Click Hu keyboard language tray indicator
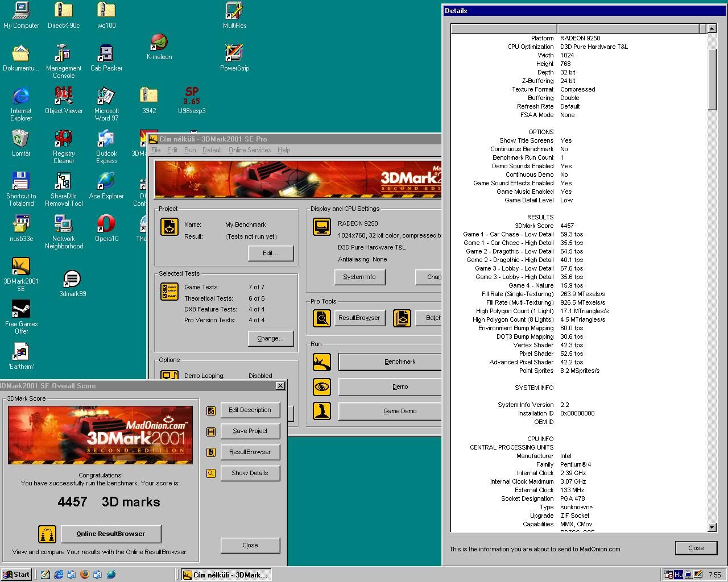The image size is (728, 582). click(x=679, y=575)
